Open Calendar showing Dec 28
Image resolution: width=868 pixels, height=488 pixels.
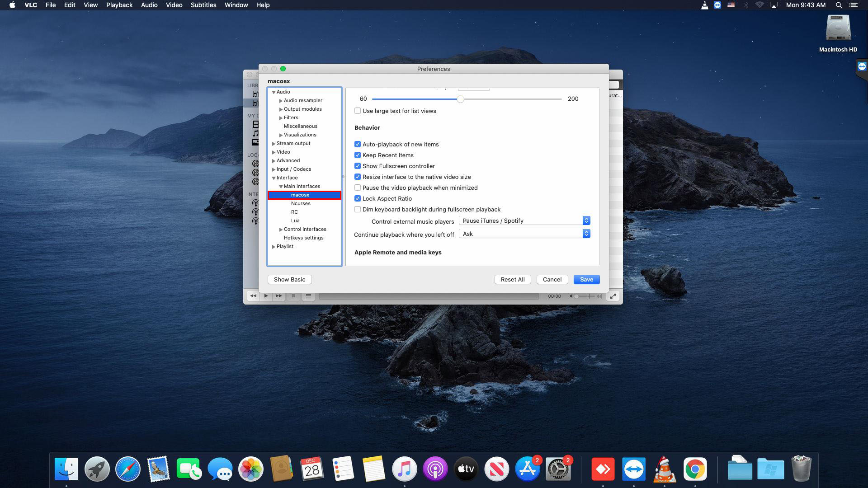point(312,469)
